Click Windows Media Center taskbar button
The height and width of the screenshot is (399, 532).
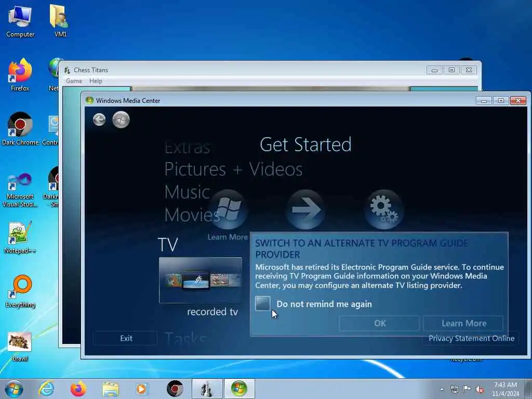point(239,389)
